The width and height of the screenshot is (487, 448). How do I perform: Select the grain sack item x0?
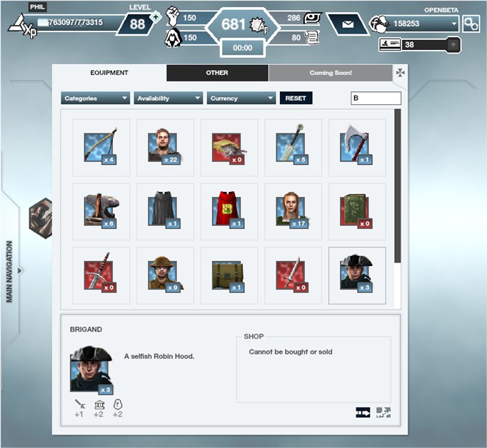coord(229,148)
